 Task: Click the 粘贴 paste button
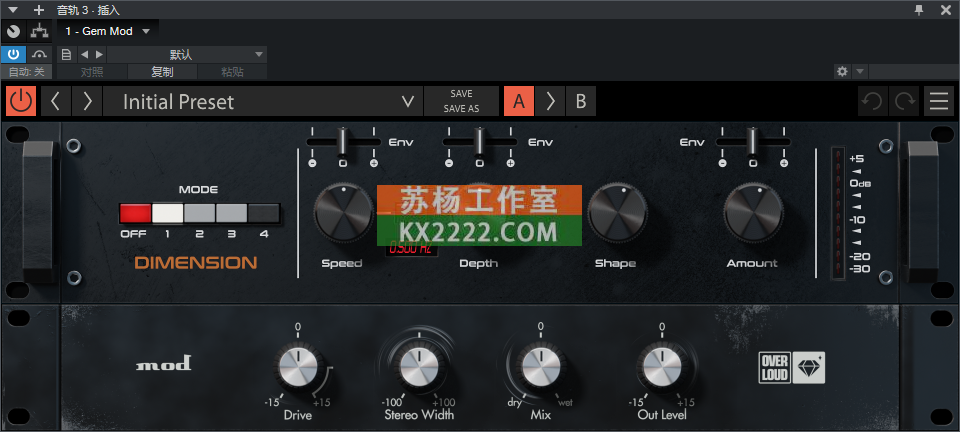pos(232,72)
